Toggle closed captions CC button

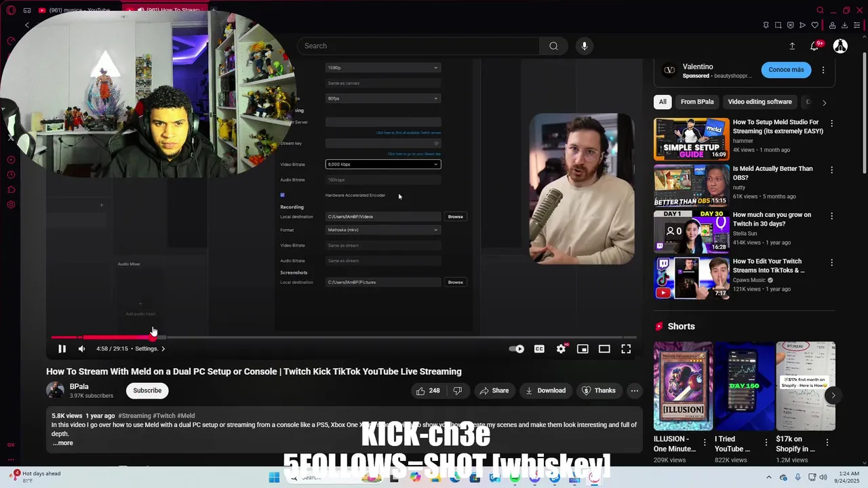[x=539, y=348]
